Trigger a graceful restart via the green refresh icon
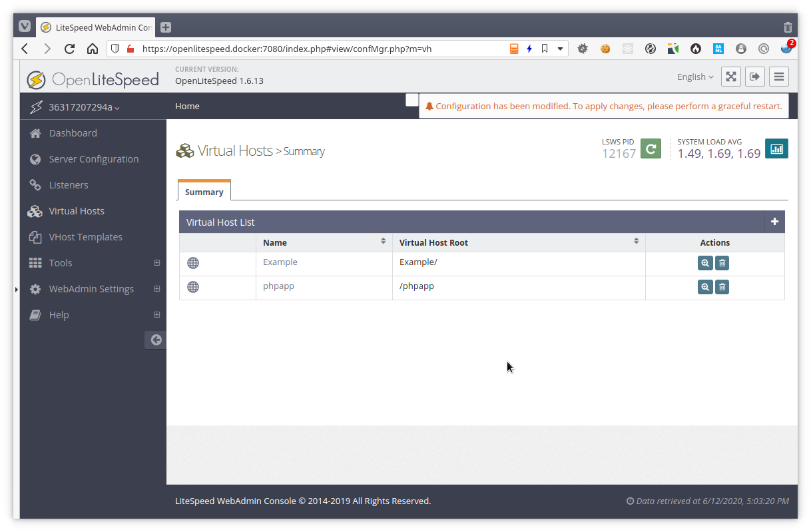This screenshot has width=811, height=532. pyautogui.click(x=651, y=148)
